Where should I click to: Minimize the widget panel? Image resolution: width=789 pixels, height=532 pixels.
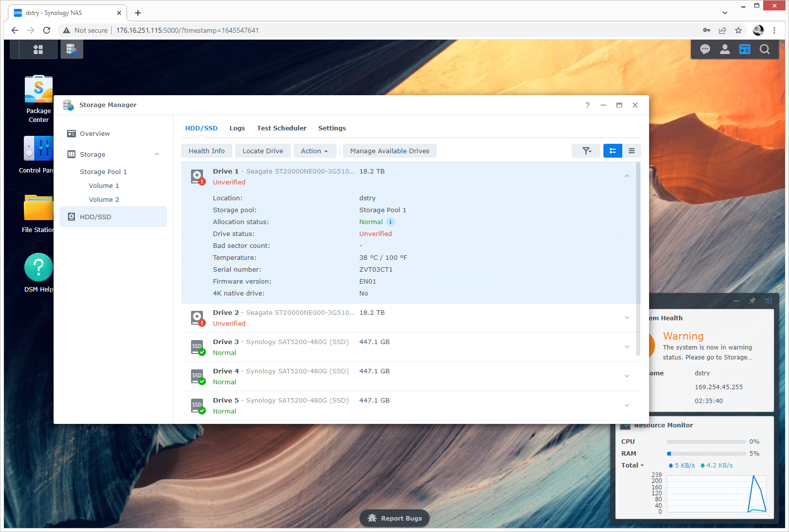[736, 300]
